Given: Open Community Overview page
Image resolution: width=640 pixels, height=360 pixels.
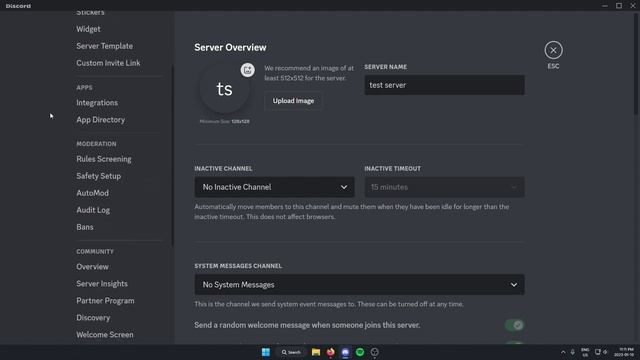Looking at the screenshot, I should [x=92, y=267].
